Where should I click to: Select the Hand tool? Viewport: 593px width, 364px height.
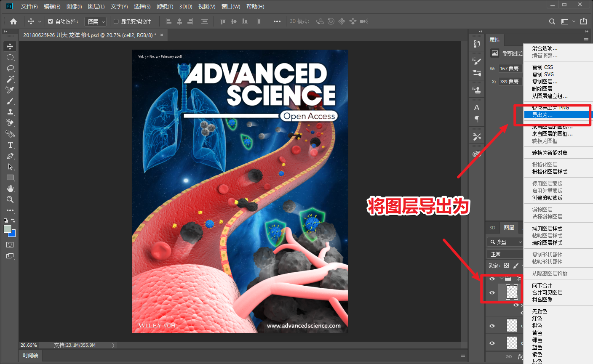pos(10,189)
